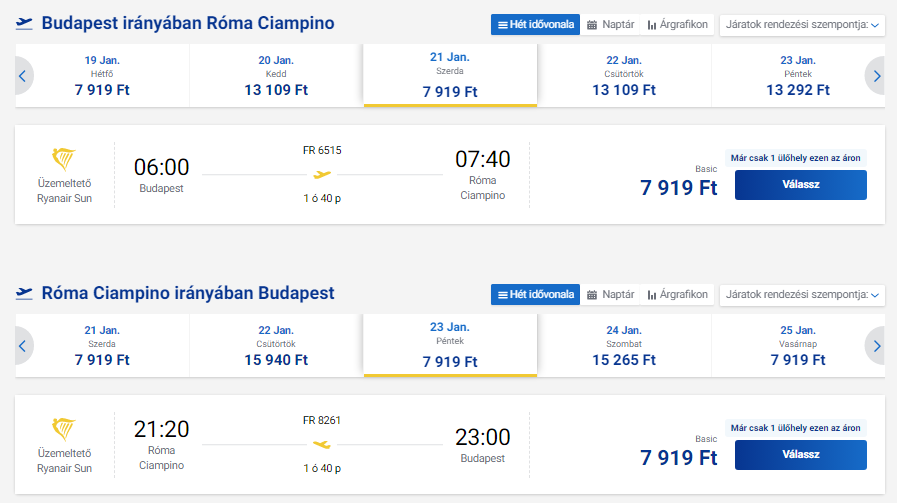Select return Hét idővonala view button
This screenshot has height=503, width=897.
click(x=535, y=294)
